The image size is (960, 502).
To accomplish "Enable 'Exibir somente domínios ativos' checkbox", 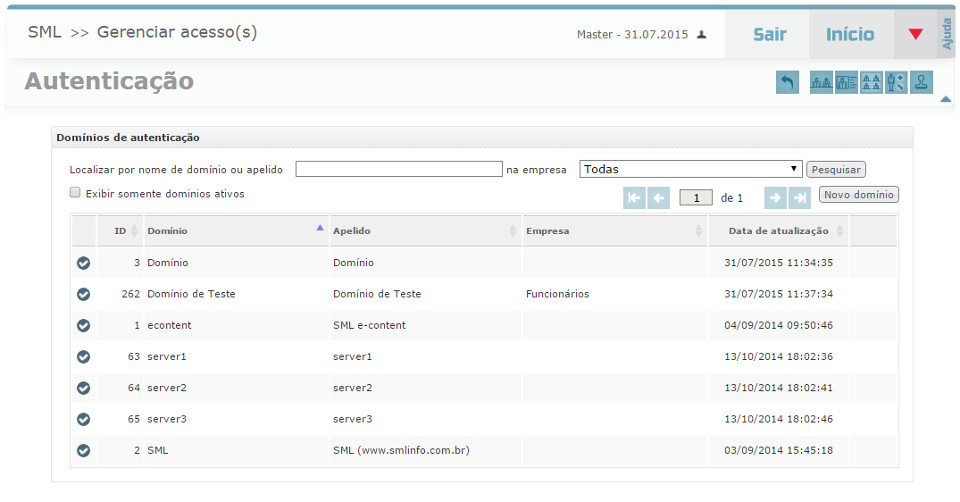I will point(75,193).
